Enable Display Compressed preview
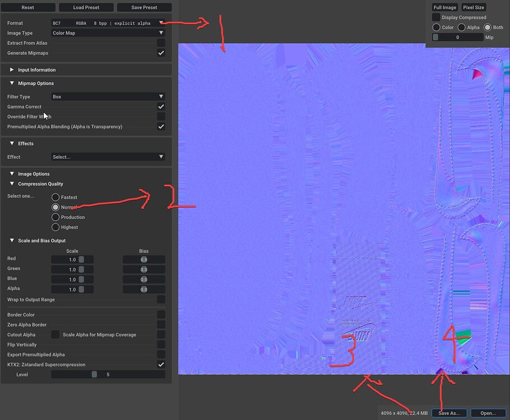The image size is (510, 420). point(435,17)
